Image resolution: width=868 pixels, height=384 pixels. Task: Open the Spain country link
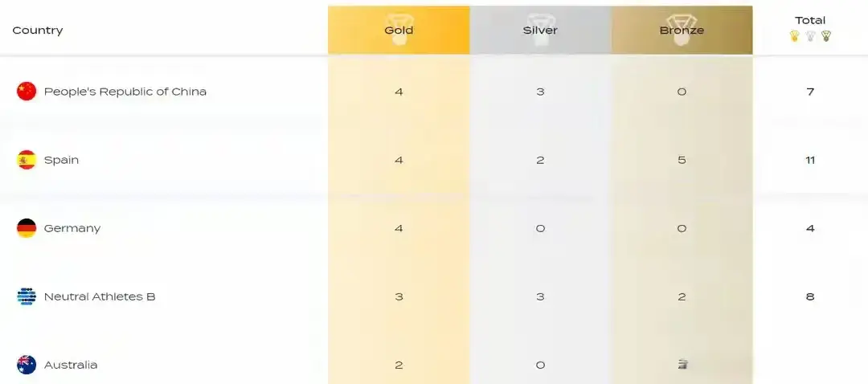61,160
